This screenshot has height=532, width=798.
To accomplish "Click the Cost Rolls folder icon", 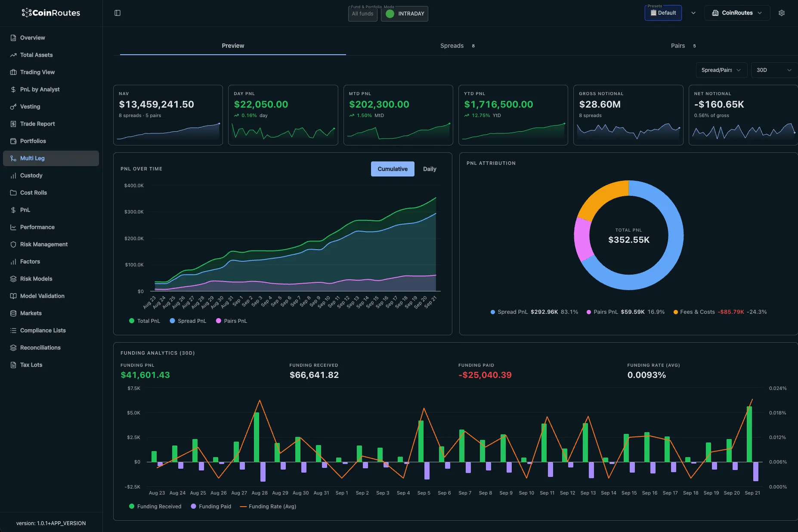I will pyautogui.click(x=13, y=193).
